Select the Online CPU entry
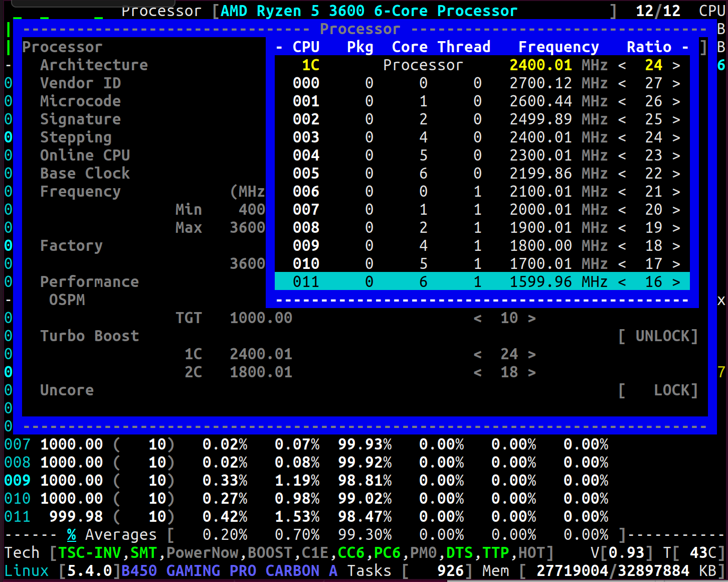728x582 pixels. pyautogui.click(x=85, y=156)
